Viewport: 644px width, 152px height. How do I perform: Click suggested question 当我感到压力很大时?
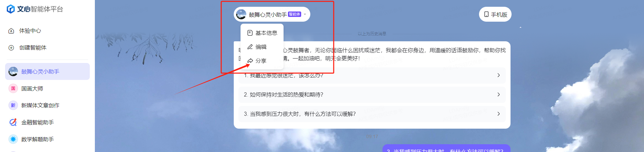click(372, 114)
